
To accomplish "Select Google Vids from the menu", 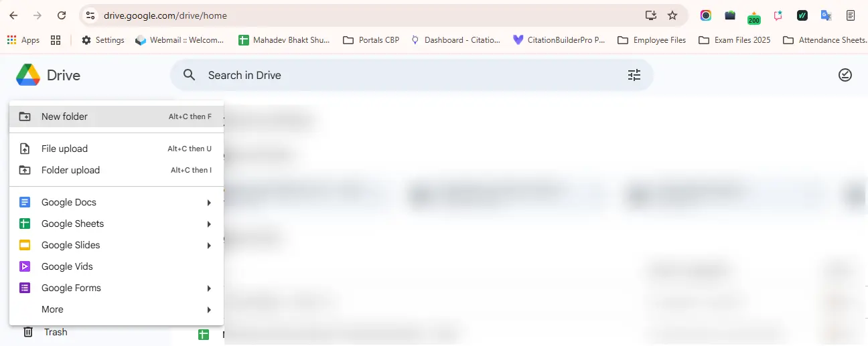I will [x=117, y=266].
